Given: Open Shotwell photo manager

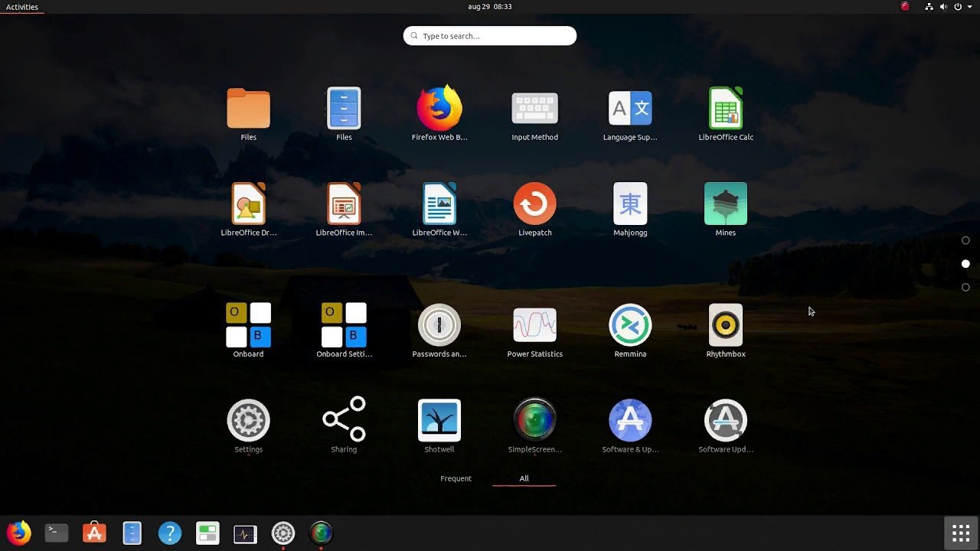Looking at the screenshot, I should click(x=439, y=421).
